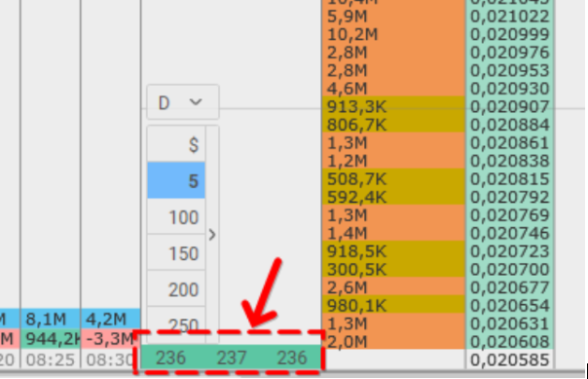This screenshot has width=588, height=379.
Task: Choose the 250 volume preset
Action: tap(176, 323)
